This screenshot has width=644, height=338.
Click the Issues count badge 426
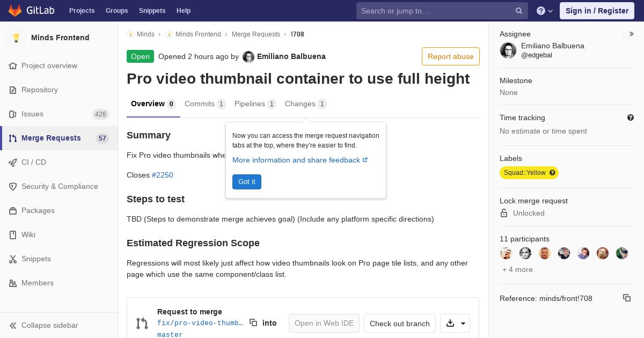click(x=100, y=114)
